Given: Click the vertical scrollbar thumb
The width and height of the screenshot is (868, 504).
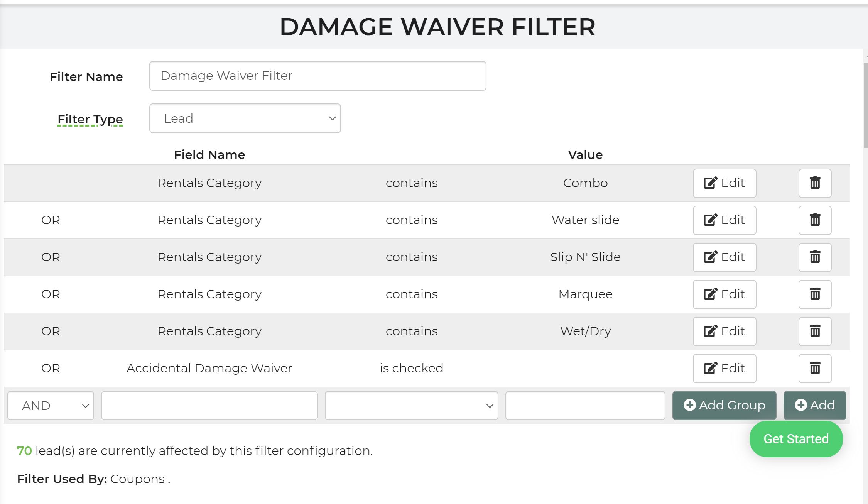Looking at the screenshot, I should pyautogui.click(x=865, y=104).
